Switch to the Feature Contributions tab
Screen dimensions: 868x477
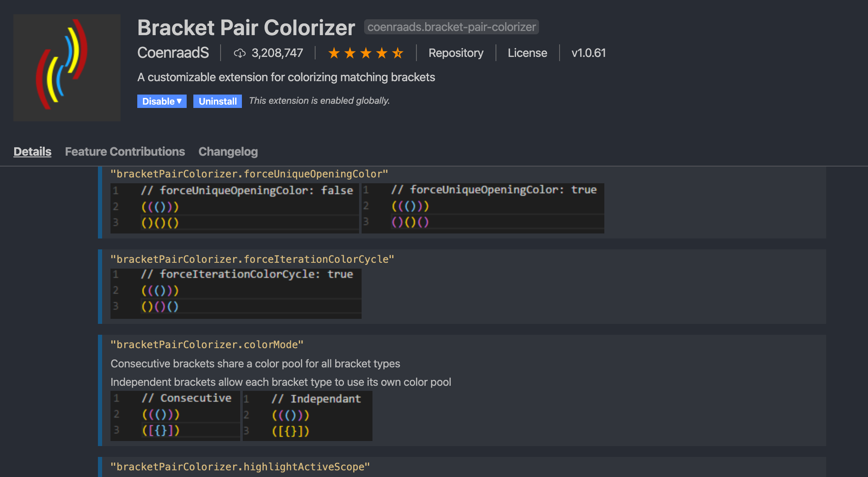click(x=124, y=151)
